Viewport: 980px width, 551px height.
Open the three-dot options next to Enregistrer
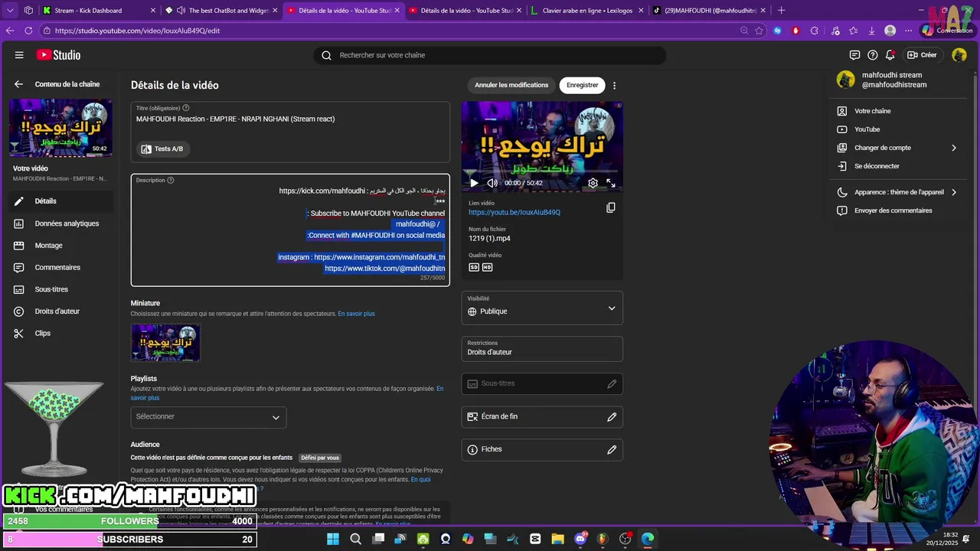tap(614, 86)
